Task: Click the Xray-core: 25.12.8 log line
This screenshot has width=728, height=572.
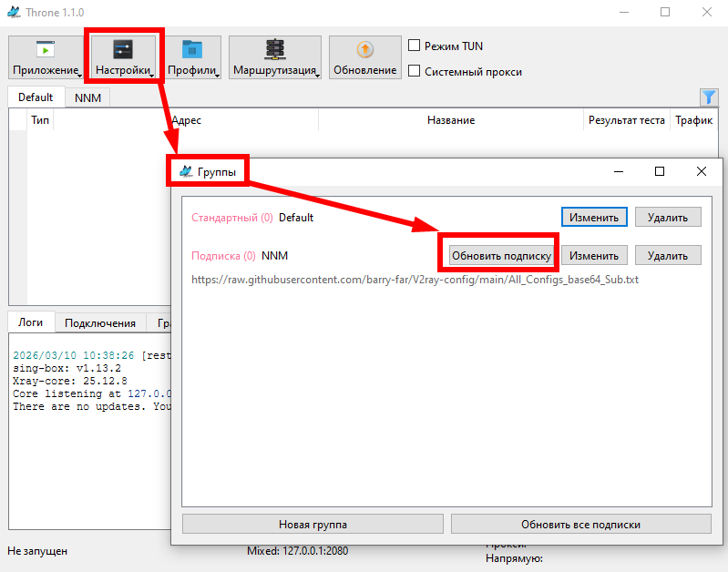Action: 70,381
